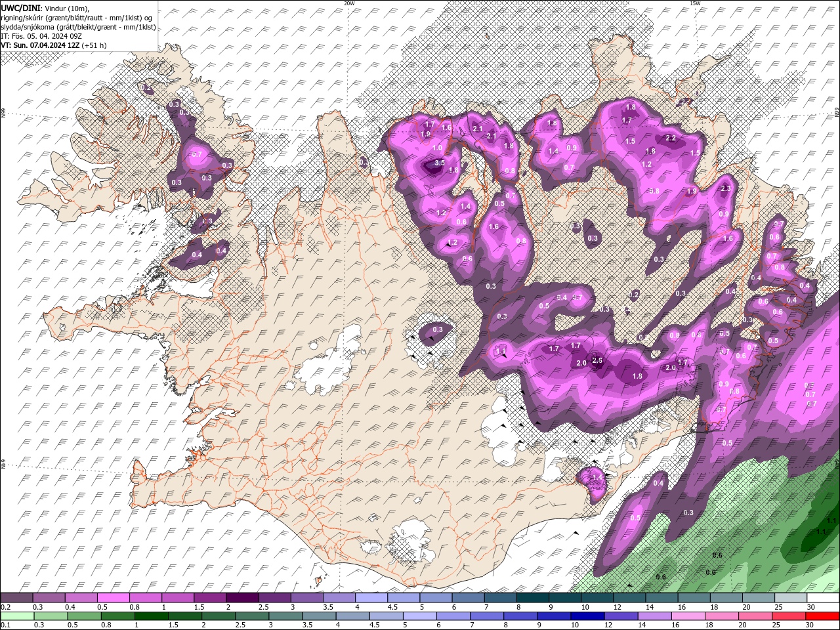Click the dark teal 8 swatch in upper legend
The width and height of the screenshot is (840, 630).
point(533,598)
